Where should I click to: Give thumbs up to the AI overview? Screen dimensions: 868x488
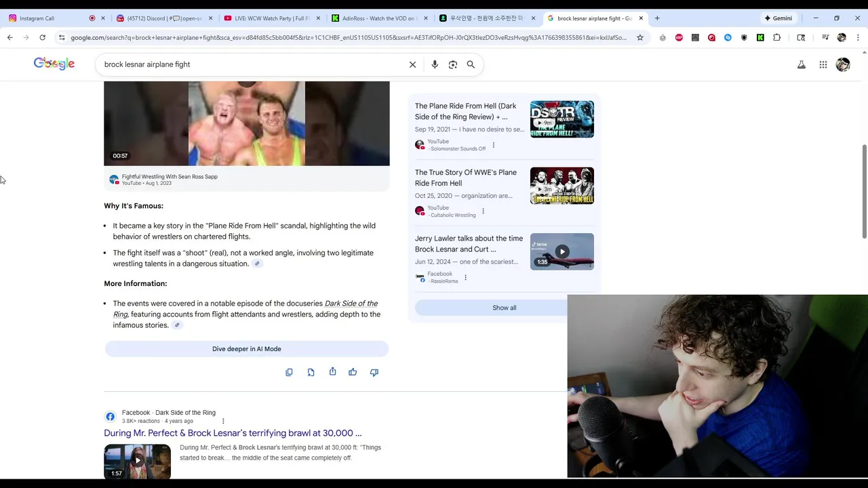click(x=353, y=372)
